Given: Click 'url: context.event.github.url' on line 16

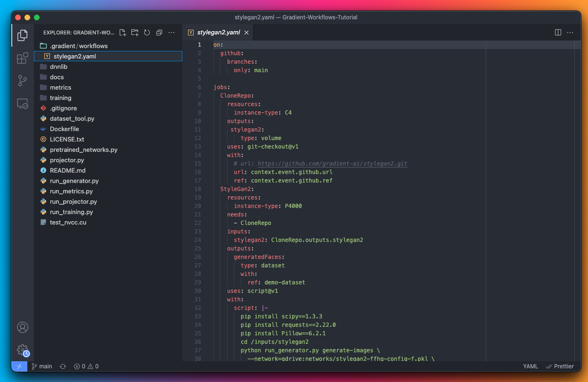Looking at the screenshot, I should click(283, 172).
